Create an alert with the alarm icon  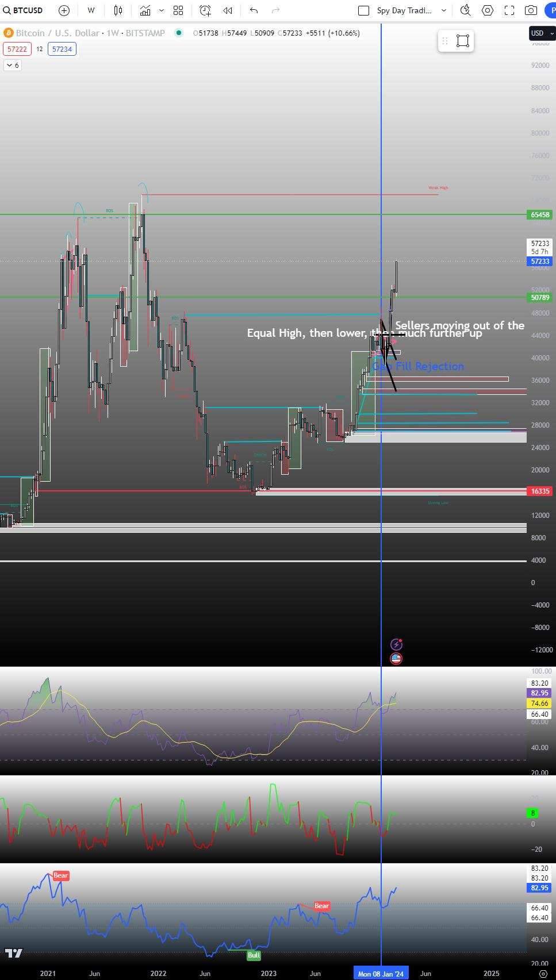click(x=205, y=10)
